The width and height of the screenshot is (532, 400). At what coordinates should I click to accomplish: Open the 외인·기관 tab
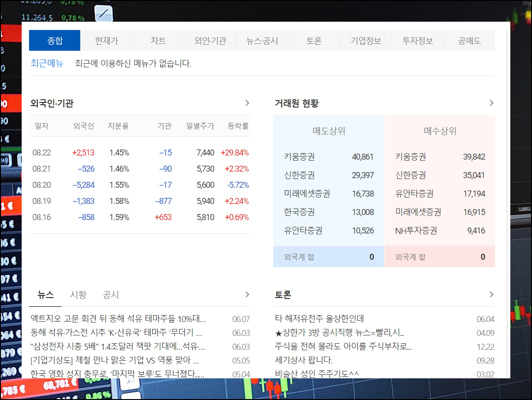click(210, 41)
